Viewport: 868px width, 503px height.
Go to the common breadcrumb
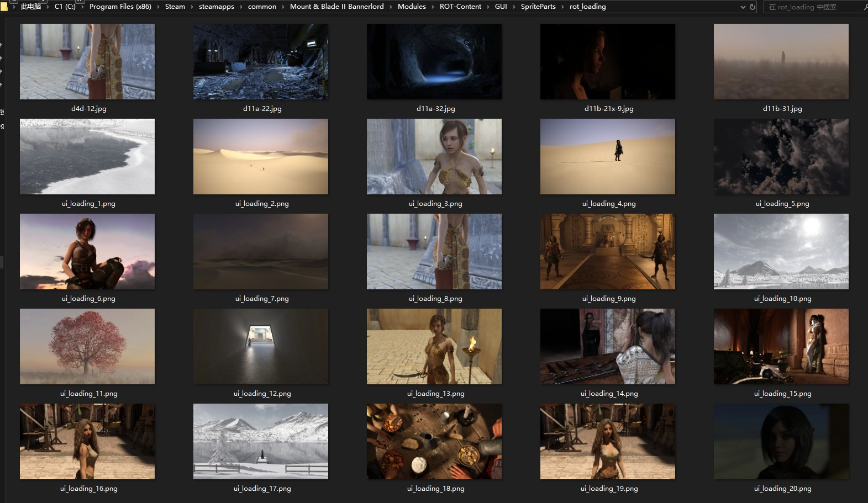pos(262,7)
